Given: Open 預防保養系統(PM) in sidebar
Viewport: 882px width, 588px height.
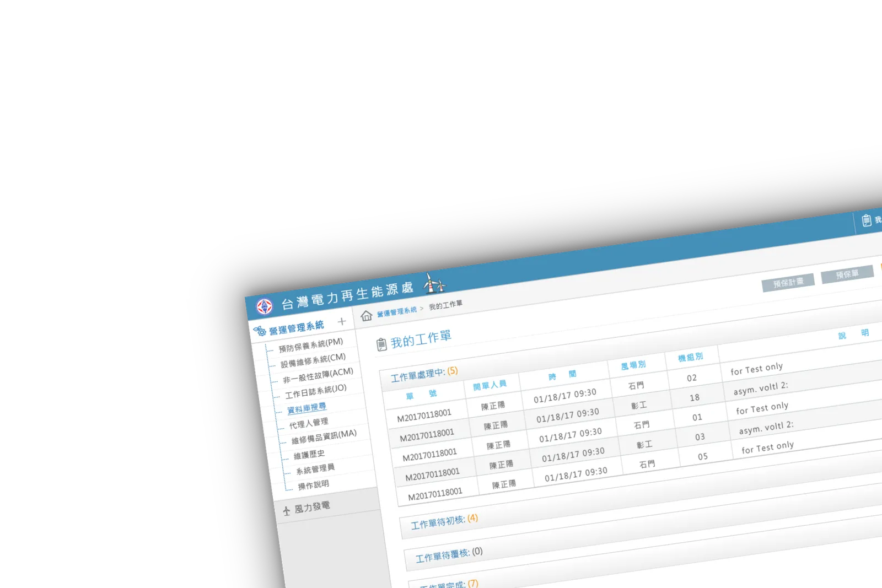Looking at the screenshot, I should coord(310,345).
